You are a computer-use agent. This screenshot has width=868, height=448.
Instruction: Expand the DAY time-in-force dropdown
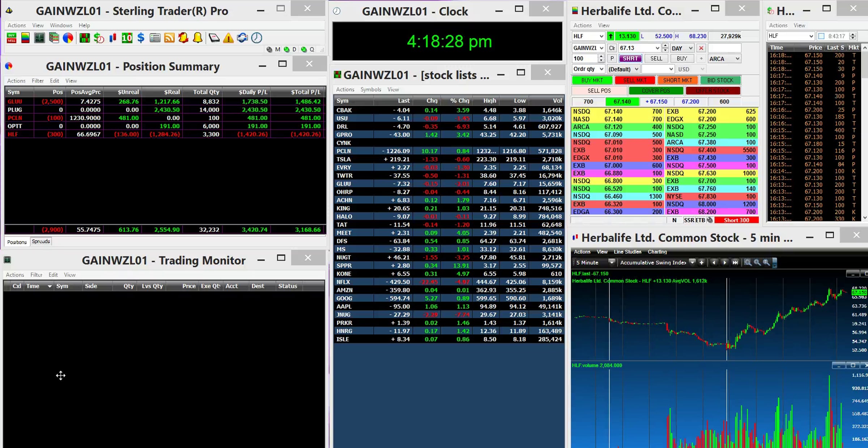(690, 48)
